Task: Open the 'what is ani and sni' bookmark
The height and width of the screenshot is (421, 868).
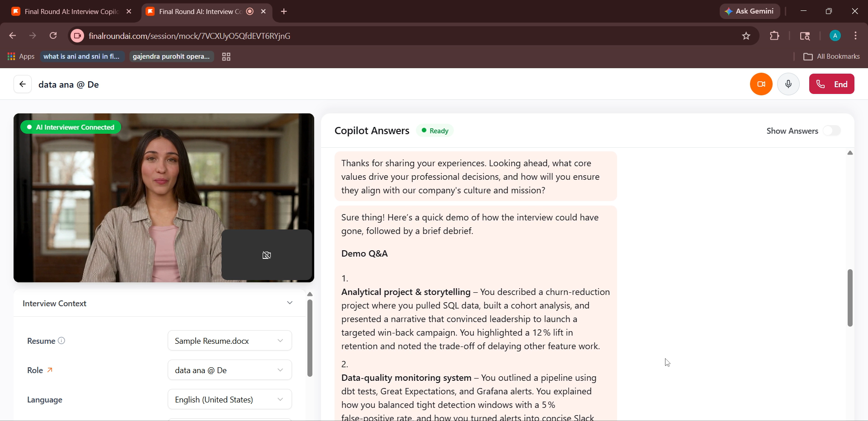Action: [x=82, y=56]
